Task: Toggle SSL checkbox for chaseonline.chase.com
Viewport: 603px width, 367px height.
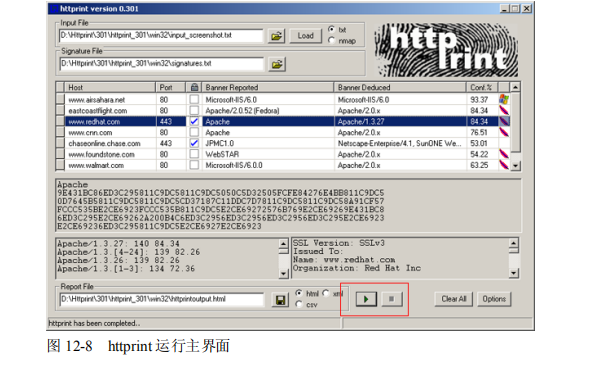Action: tap(194, 143)
